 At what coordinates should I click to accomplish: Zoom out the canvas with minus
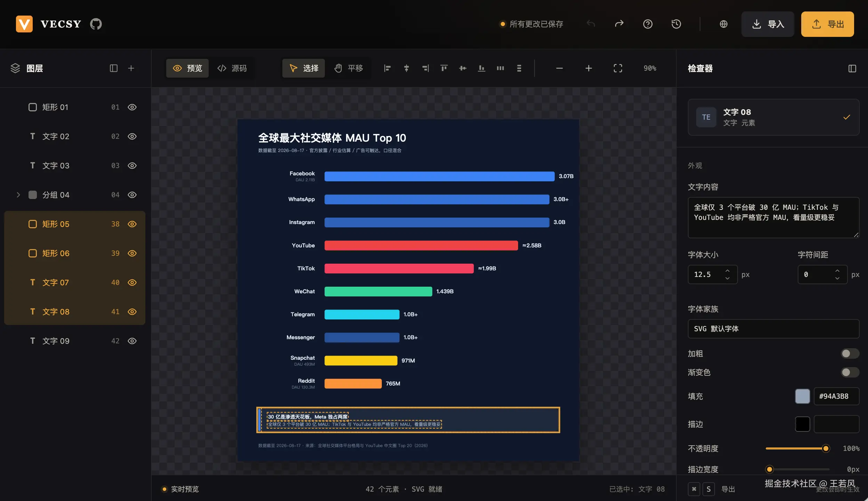click(x=560, y=68)
